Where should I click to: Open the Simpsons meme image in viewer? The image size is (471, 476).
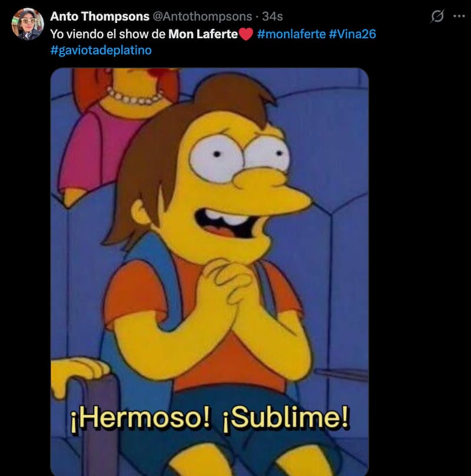tap(210, 272)
